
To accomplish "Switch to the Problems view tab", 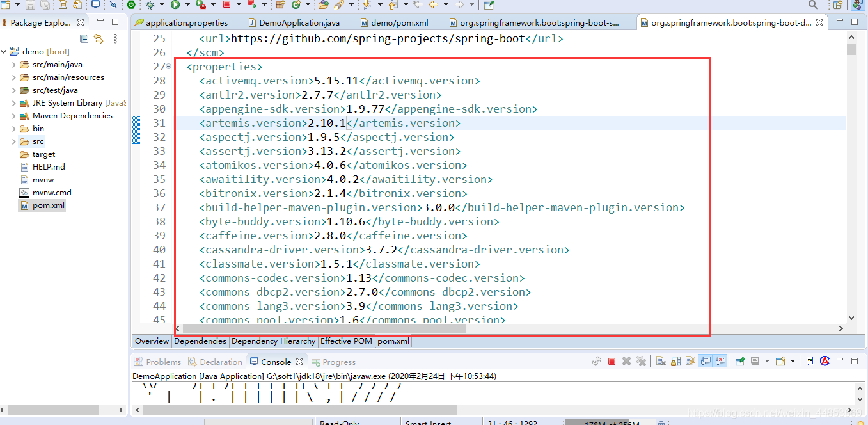I will pyautogui.click(x=157, y=362).
